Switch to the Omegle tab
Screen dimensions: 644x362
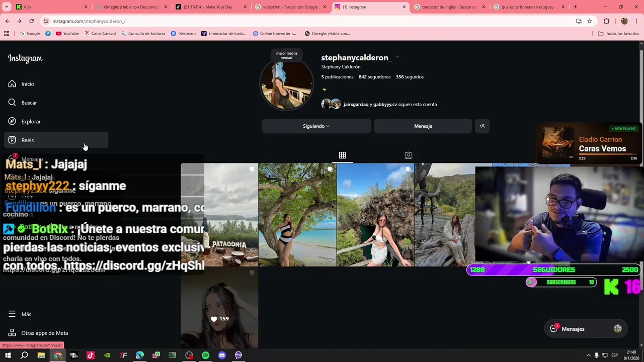[x=131, y=7]
